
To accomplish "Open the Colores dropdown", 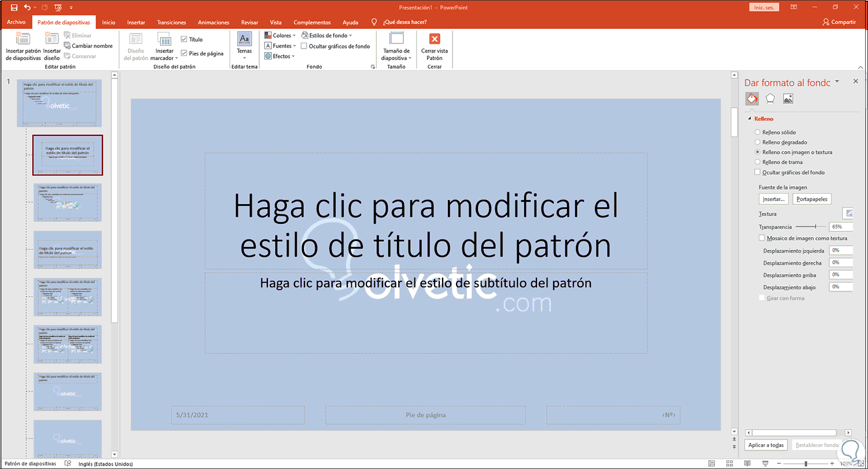I will pos(280,36).
